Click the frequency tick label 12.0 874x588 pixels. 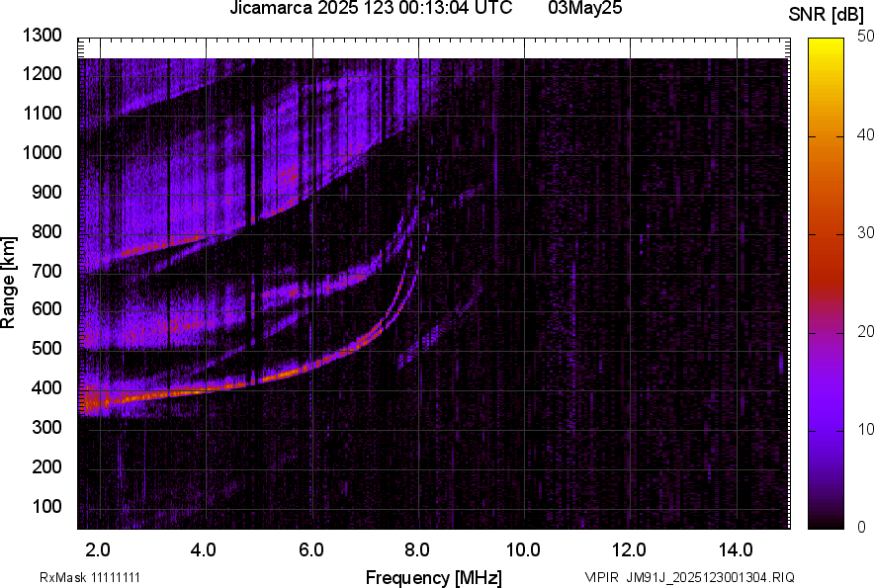pos(630,550)
